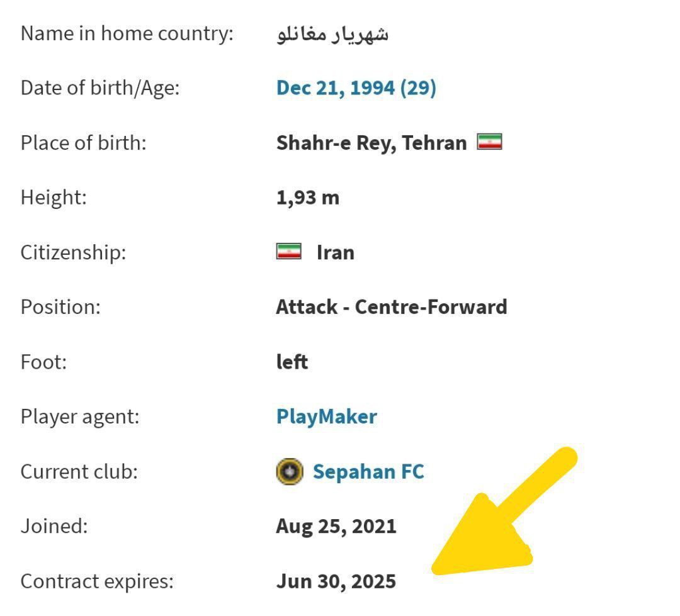680x616 pixels.
Task: Click the Aug 25, 2021 joined date
Action: tap(336, 527)
